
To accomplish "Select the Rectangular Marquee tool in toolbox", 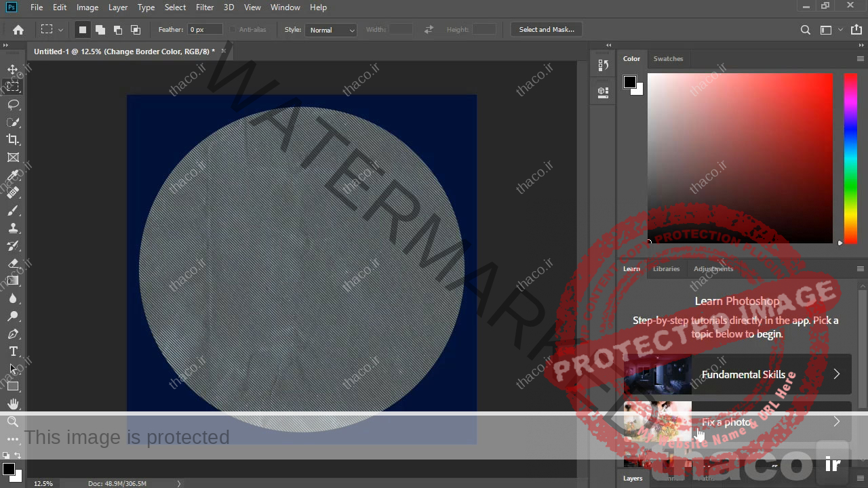I will [x=13, y=87].
